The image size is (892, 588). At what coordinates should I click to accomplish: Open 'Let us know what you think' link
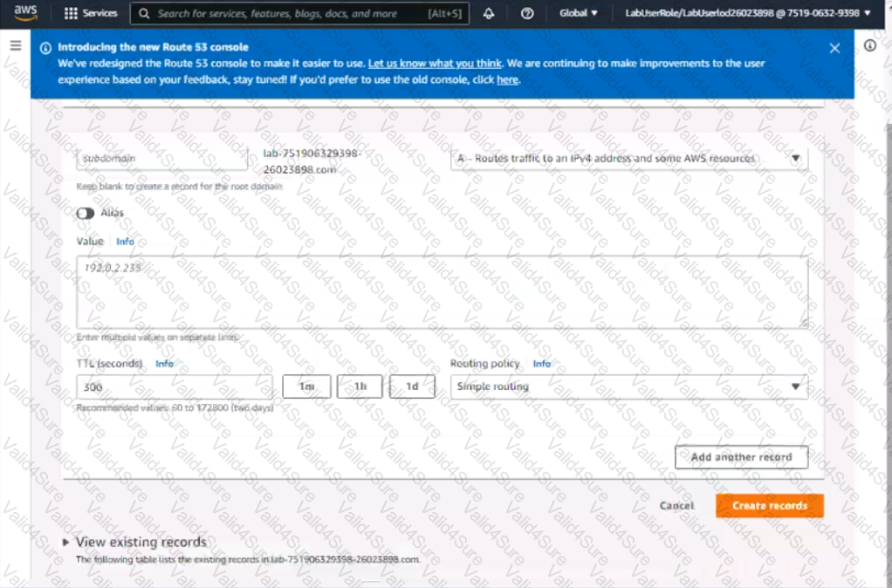435,64
